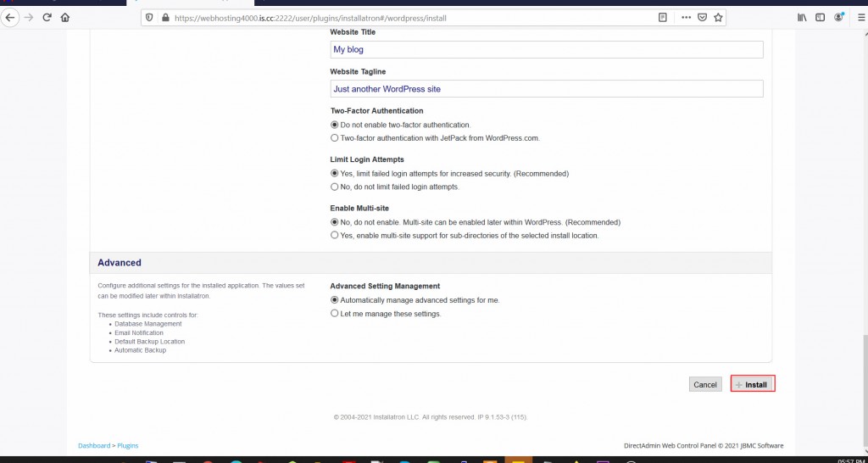Screen dimensions: 868x463
Task: Click the Enable Multi-site label
Action: tap(359, 209)
